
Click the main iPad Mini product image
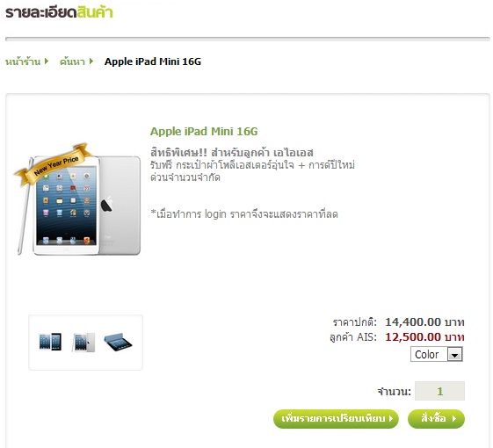(x=79, y=201)
